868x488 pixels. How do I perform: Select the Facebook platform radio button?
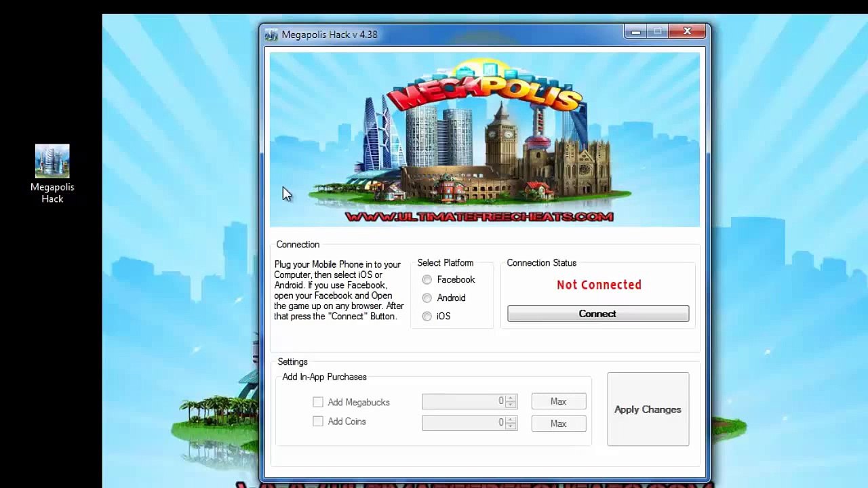(427, 280)
